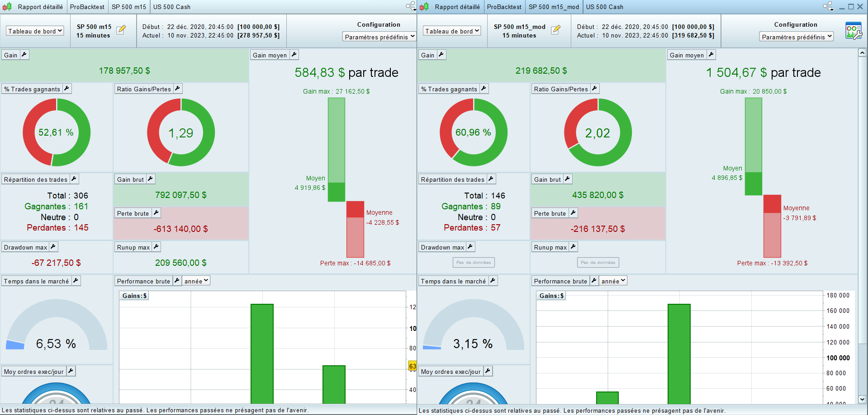Image resolution: width=868 pixels, height=415 pixels.
Task: Click the -216 137,50 $ gross loss value
Action: pyautogui.click(x=598, y=229)
